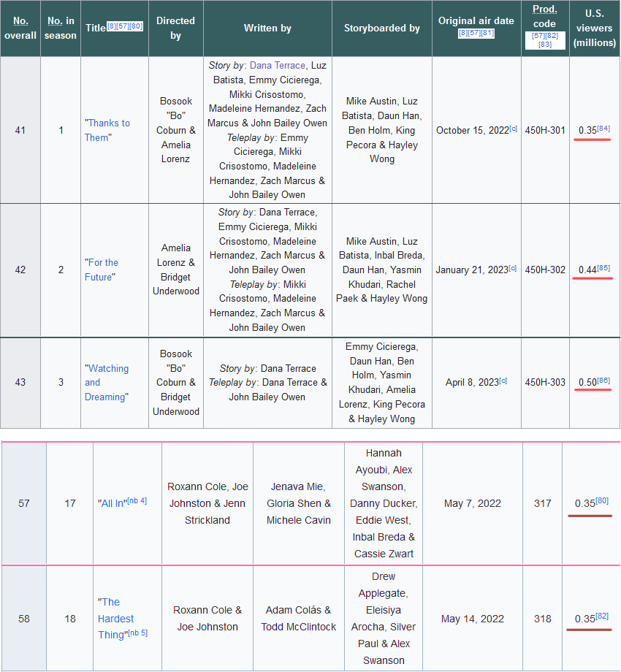Click citation [84] next to 0.35 viewers
Viewport: 621px width, 672px height.
[603, 128]
